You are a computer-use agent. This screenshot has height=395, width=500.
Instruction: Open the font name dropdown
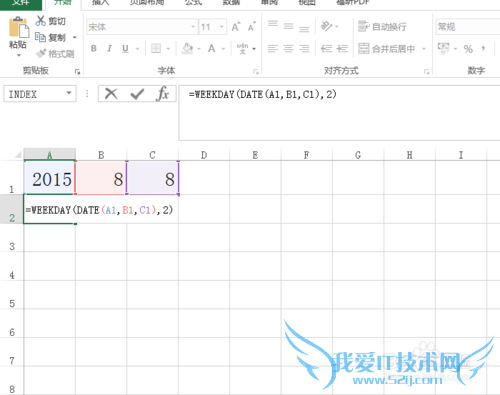click(193, 27)
